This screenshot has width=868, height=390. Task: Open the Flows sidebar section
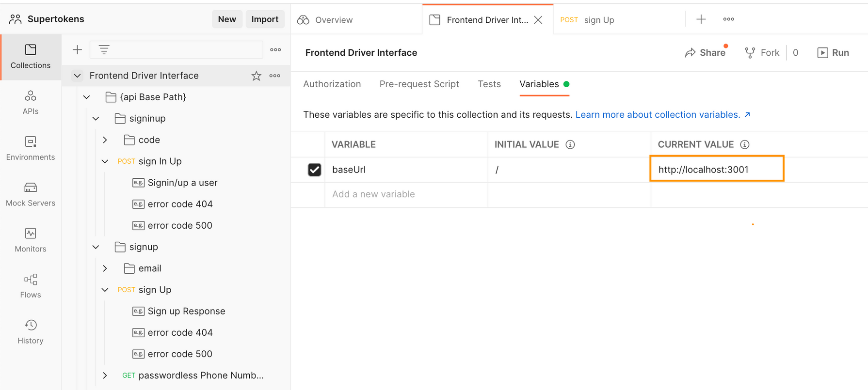tap(31, 286)
